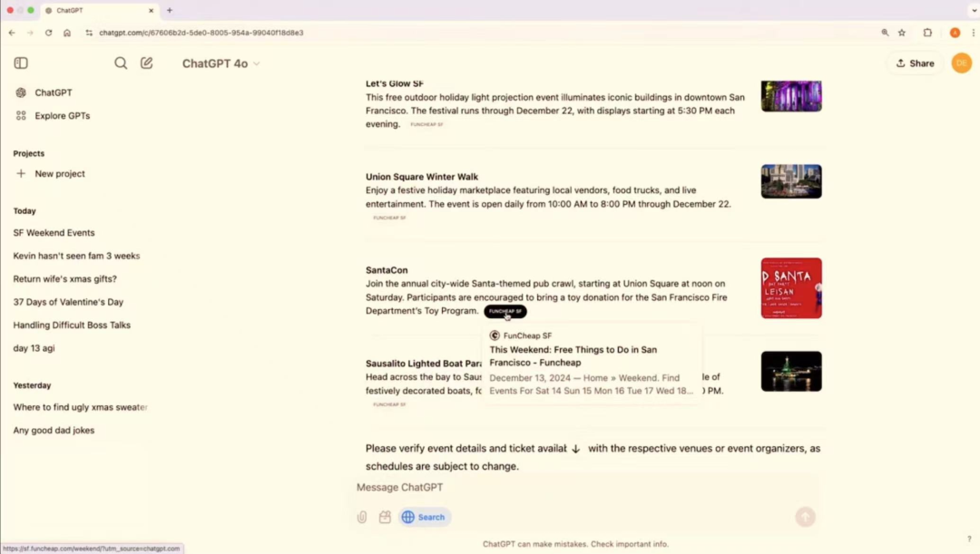
Task: Open the Handling Difficult Boss Talks chat
Action: tap(72, 325)
